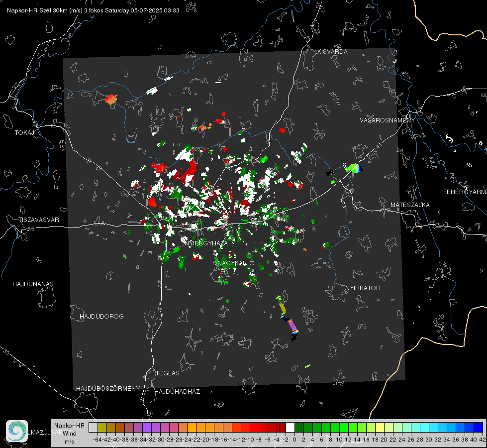Click the road number 41 near Vásárosnamény
The image size is (487, 448).
pyautogui.click(x=378, y=145)
